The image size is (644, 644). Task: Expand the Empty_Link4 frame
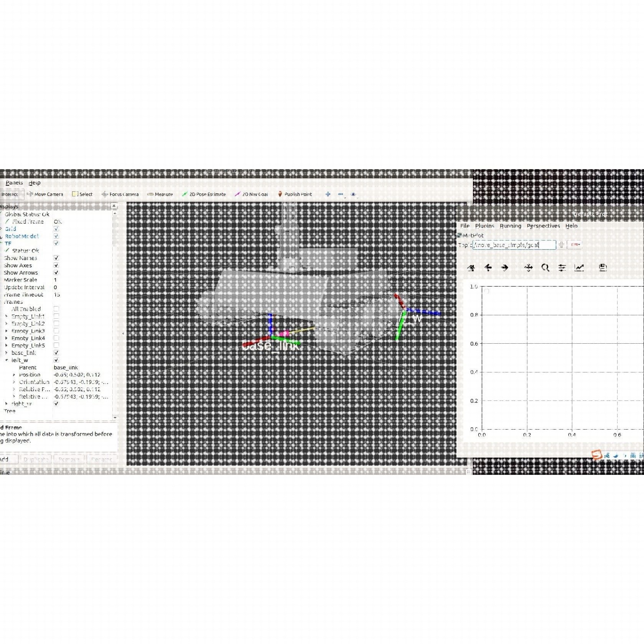[7, 338]
